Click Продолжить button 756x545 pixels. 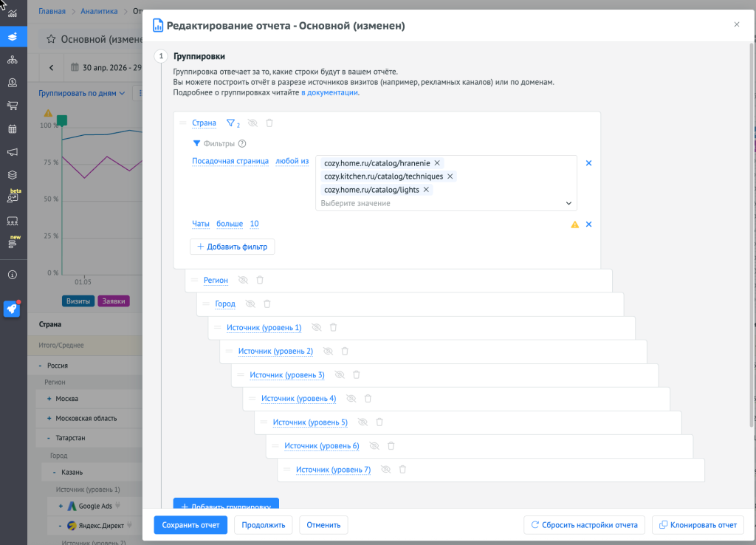pos(264,525)
